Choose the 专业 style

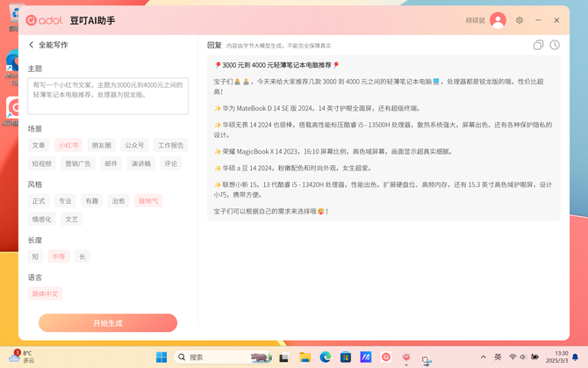click(65, 201)
